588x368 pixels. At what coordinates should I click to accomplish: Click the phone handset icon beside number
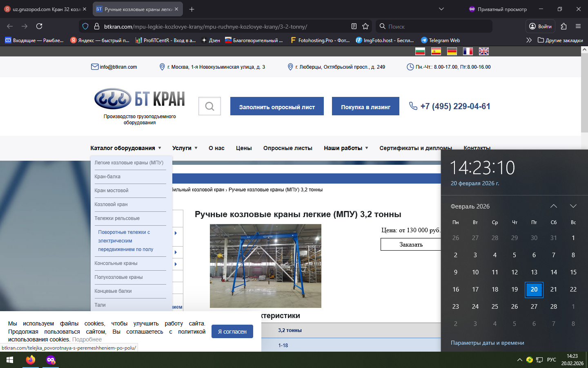click(x=413, y=106)
